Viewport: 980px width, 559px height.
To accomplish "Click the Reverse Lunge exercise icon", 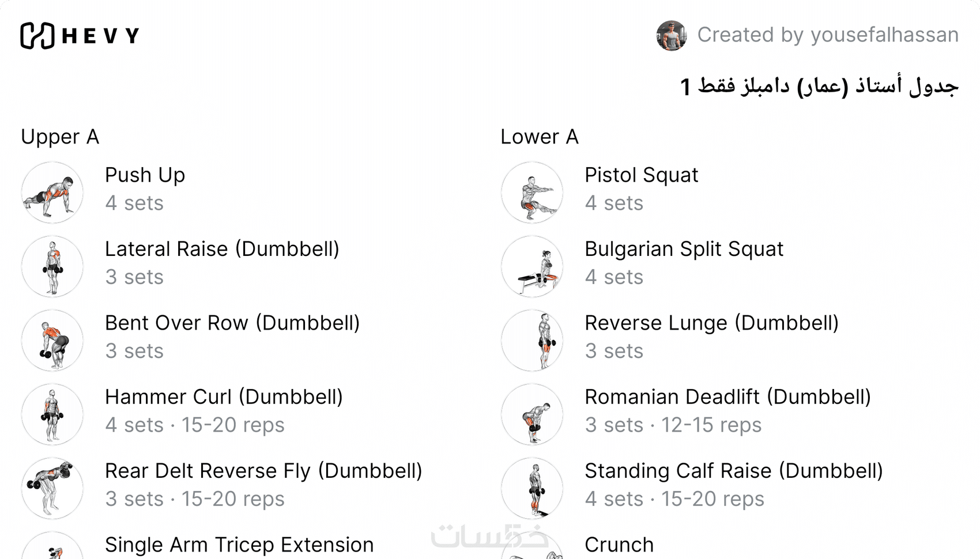I will (532, 340).
